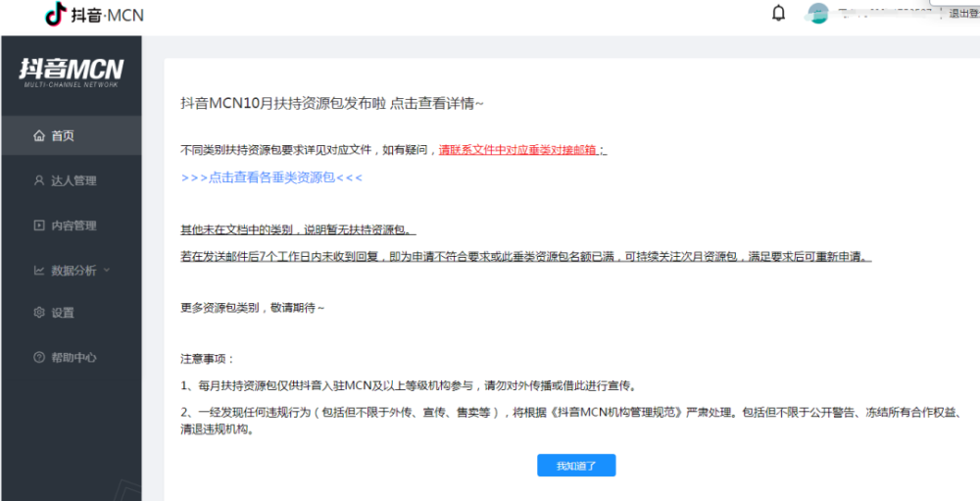The image size is (980, 501).
Task: Click the chart icon beside 数据分析
Action: (39, 271)
